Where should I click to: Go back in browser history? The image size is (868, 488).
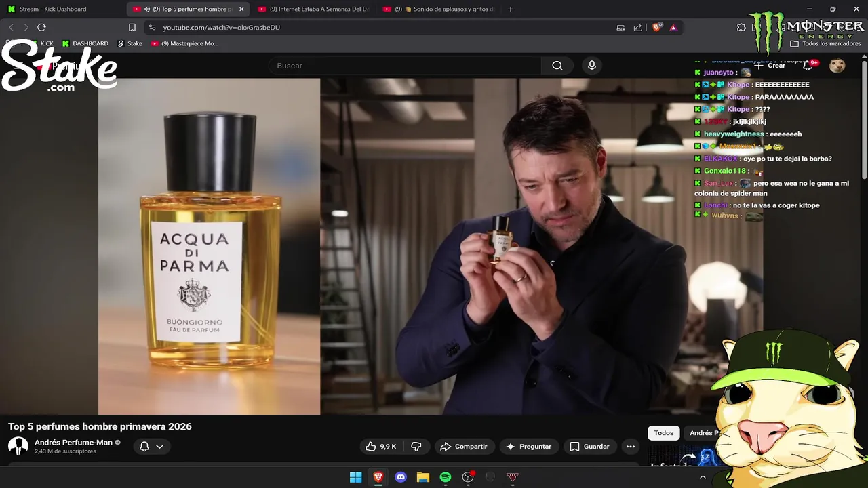coord(11,27)
